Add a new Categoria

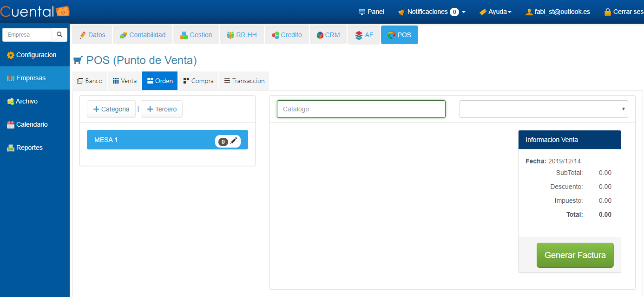(x=112, y=109)
